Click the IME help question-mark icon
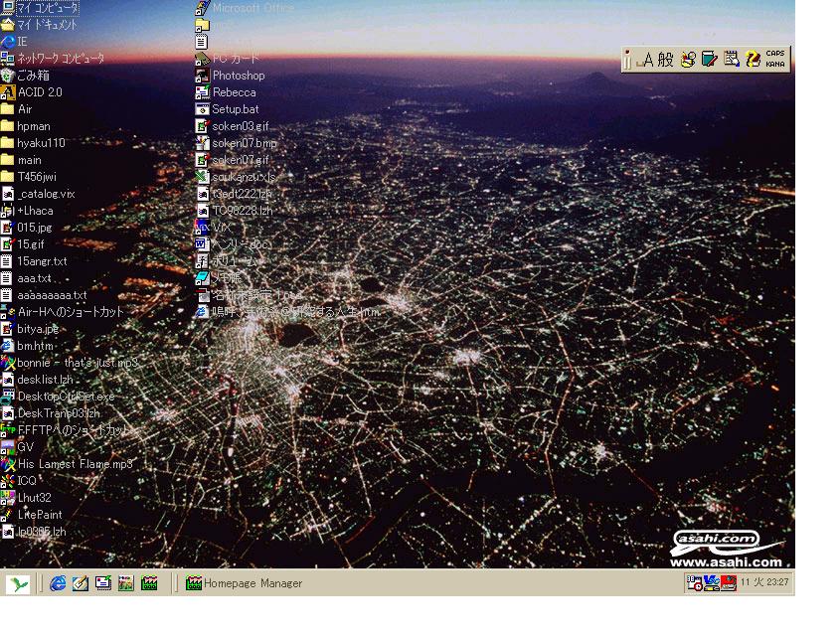Viewport: 840px width, 635px height. [753, 60]
